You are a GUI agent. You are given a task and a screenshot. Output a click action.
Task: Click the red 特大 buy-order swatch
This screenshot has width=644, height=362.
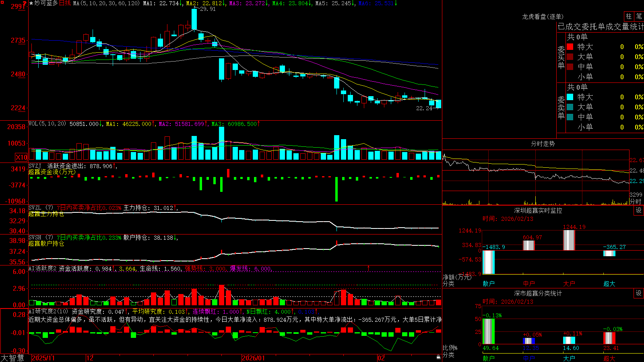coord(570,47)
